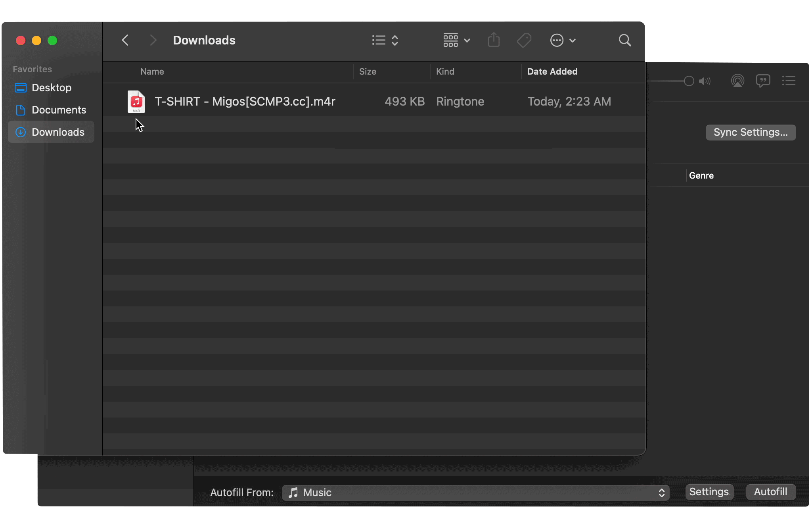Open the Autofill From Music dropdown
Image resolution: width=812 pixels, height=508 pixels.
[475, 493]
